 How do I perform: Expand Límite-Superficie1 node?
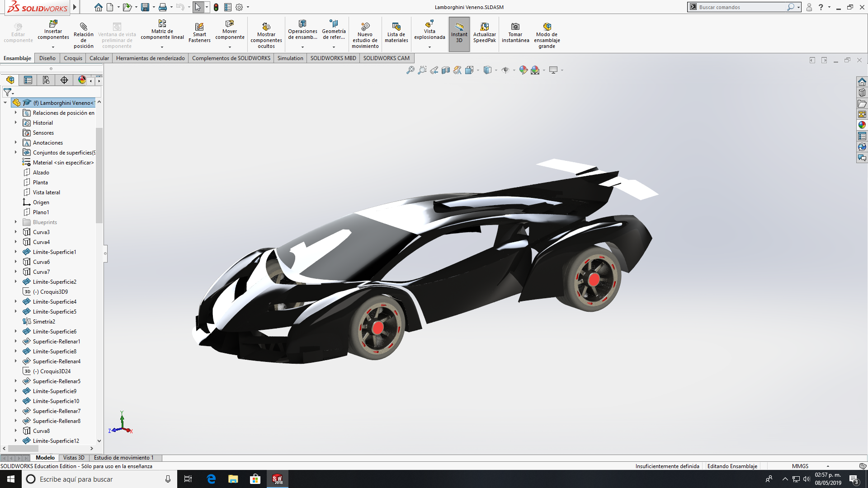pyautogui.click(x=15, y=252)
